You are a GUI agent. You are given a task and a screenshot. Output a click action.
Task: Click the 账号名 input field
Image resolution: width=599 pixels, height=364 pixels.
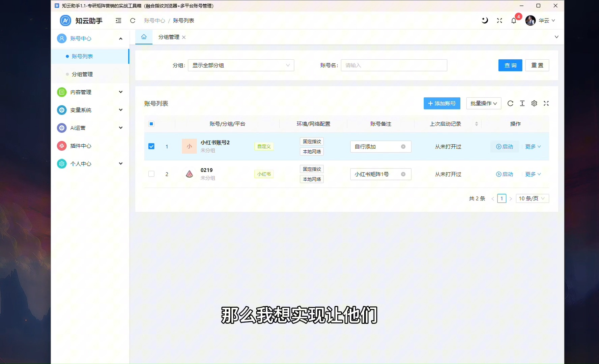coord(394,65)
